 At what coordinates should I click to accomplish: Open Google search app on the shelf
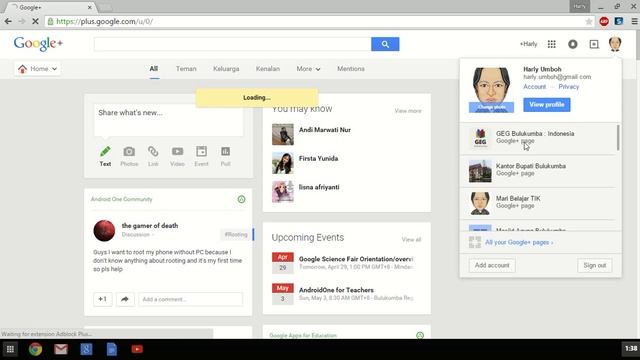click(x=86, y=349)
